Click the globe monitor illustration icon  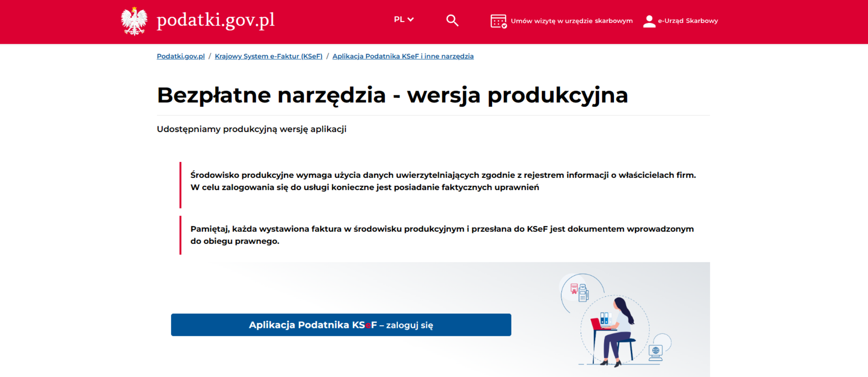click(x=656, y=353)
